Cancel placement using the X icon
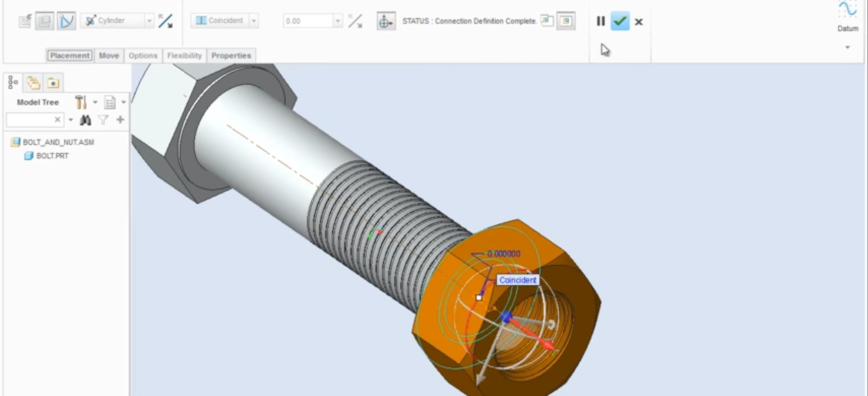This screenshot has height=396, width=868. (x=639, y=22)
